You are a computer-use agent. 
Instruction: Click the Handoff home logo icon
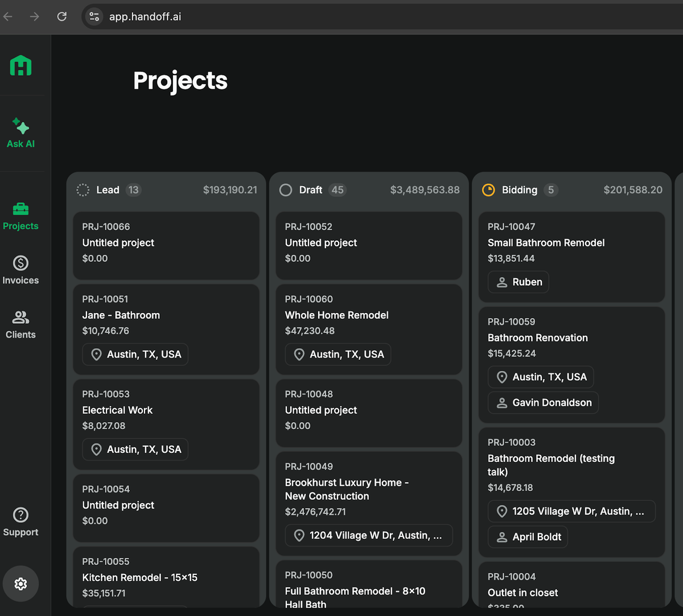[x=21, y=65]
